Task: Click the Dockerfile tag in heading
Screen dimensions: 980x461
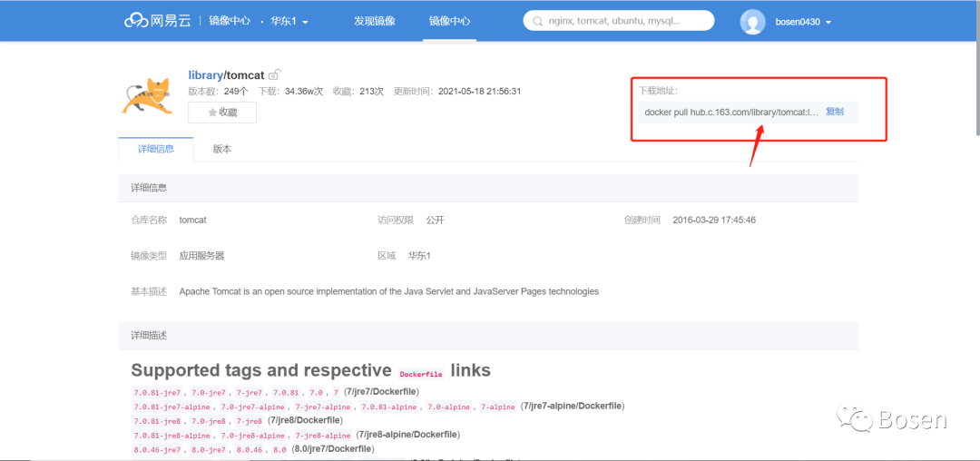Action: pos(421,374)
